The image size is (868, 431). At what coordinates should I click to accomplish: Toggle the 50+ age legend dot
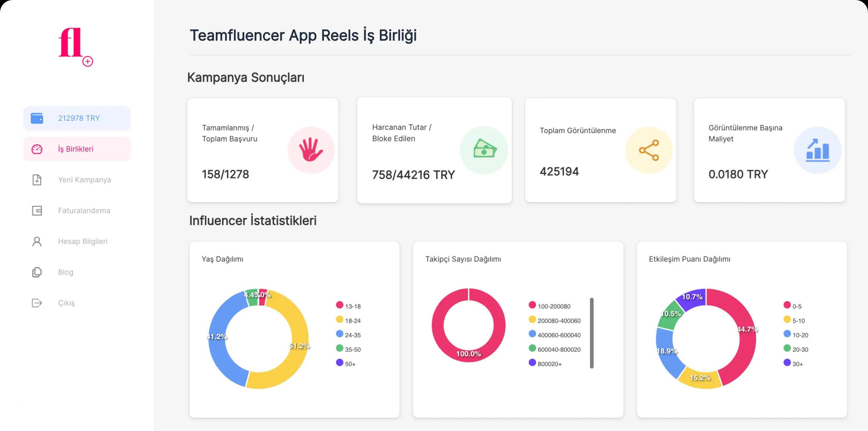(340, 363)
